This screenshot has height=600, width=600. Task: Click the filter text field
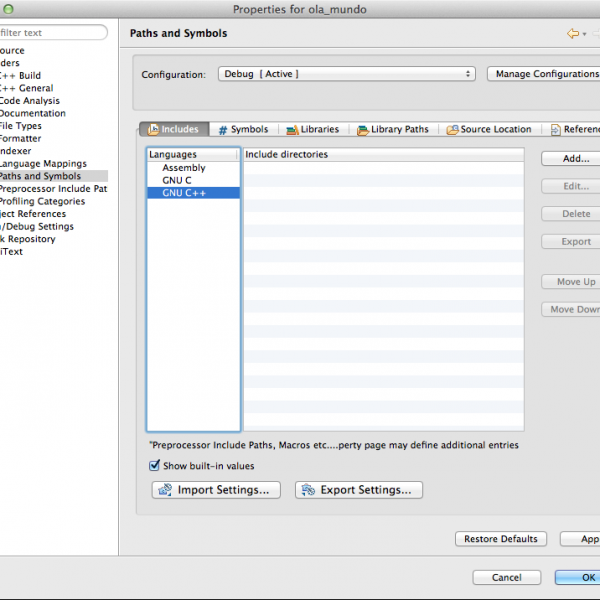point(54,33)
